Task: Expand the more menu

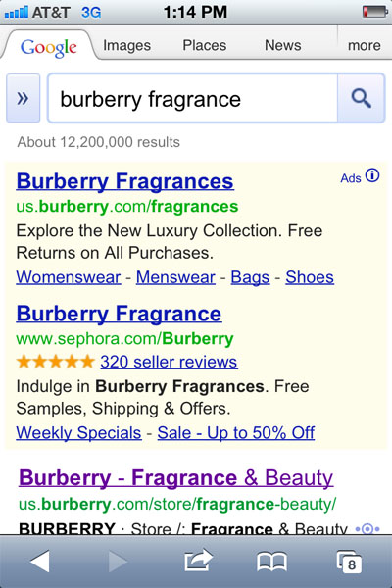Action: (x=365, y=45)
